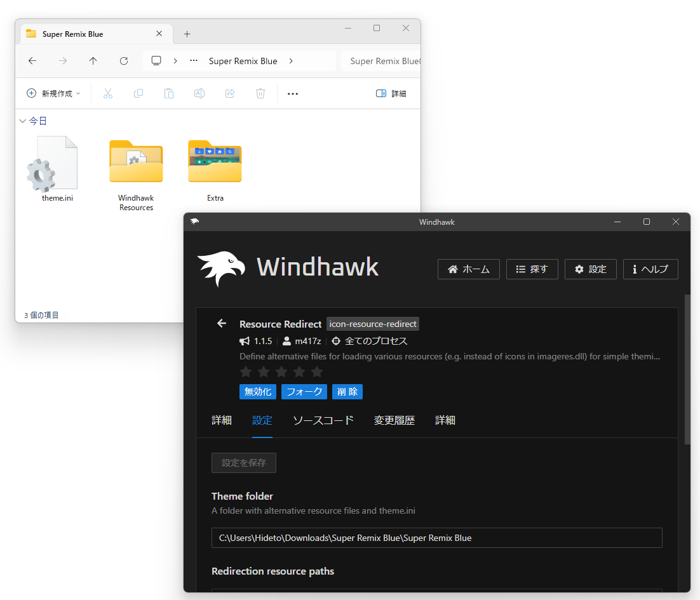Screen dimensions: 700x600
Task: Click the Windhawk eagle logo
Action: 221,268
